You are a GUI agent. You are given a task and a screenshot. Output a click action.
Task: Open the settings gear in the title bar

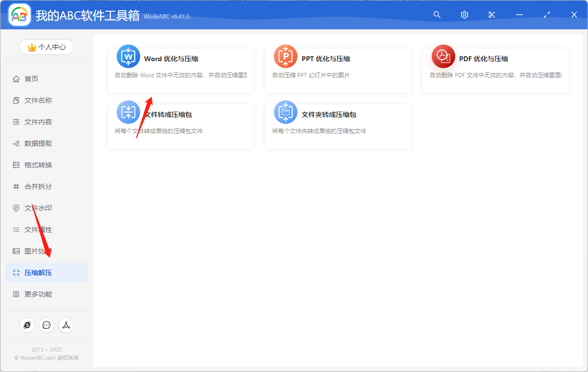(464, 15)
